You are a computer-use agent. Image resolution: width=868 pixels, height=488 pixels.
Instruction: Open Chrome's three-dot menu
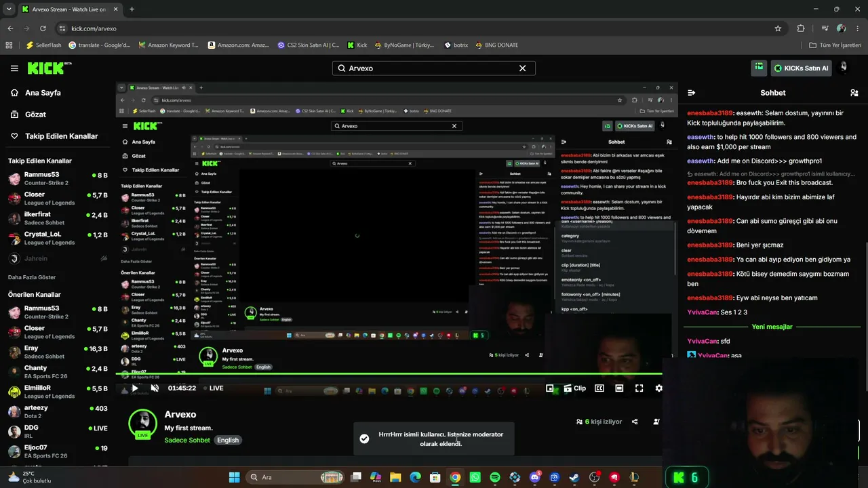857,28
